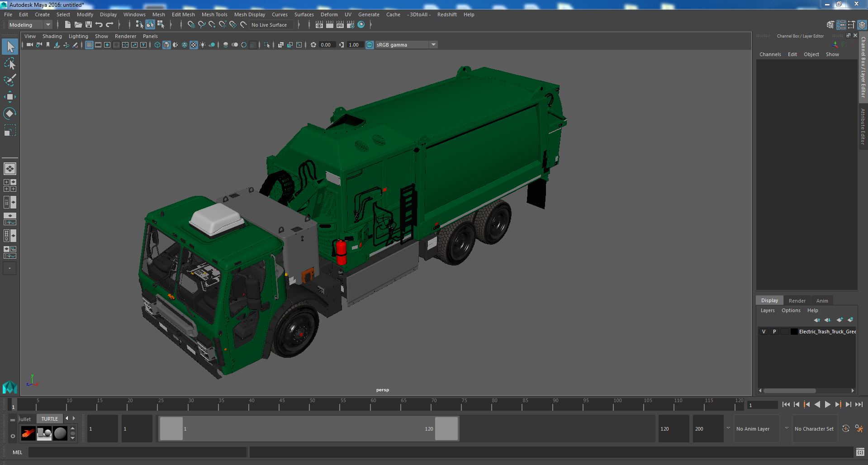Switch to the Render layer tab
This screenshot has height=465, width=868.
point(797,301)
